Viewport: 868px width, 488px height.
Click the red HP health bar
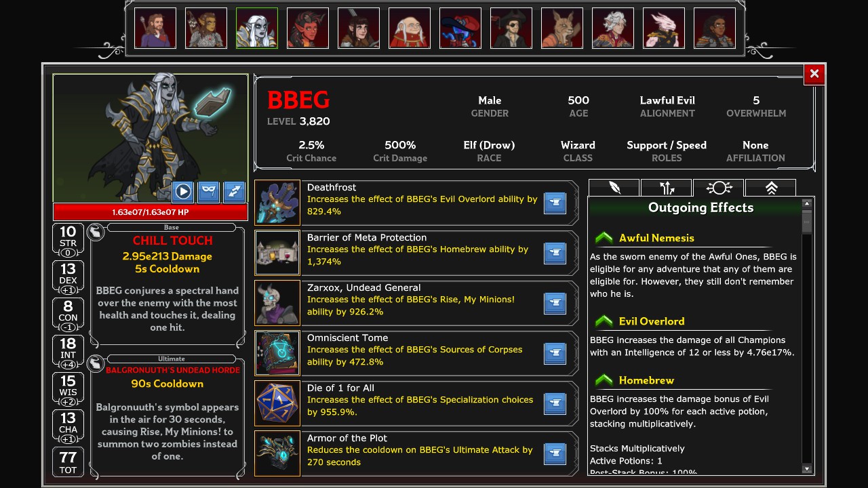coord(151,212)
